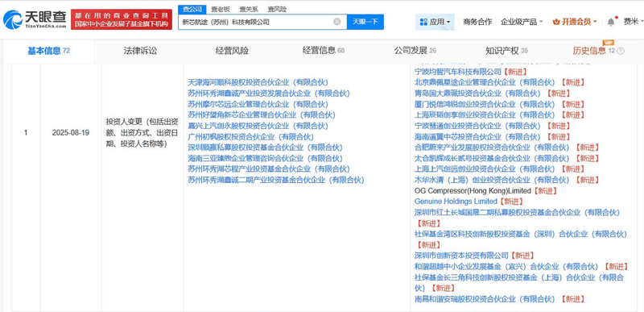This screenshot has width=644, height=312.
Task: Open 青岛国大鼎珮投资合伙企业 link
Action: [x=477, y=94]
